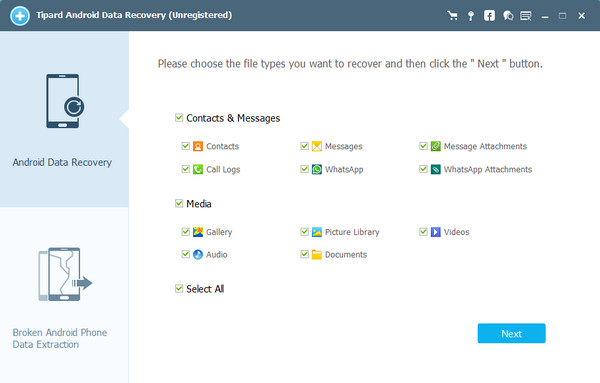Close the Tipard Android Data Recovery window

point(581,16)
